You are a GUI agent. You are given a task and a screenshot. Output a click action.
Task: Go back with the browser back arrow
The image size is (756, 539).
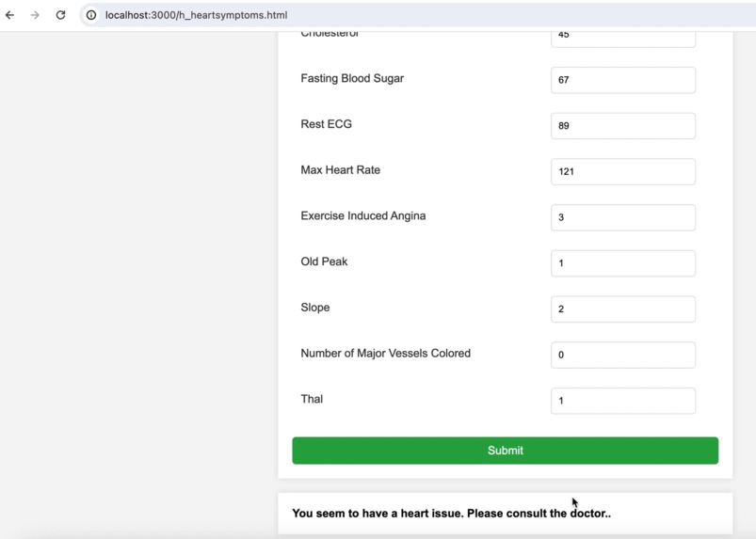click(9, 15)
